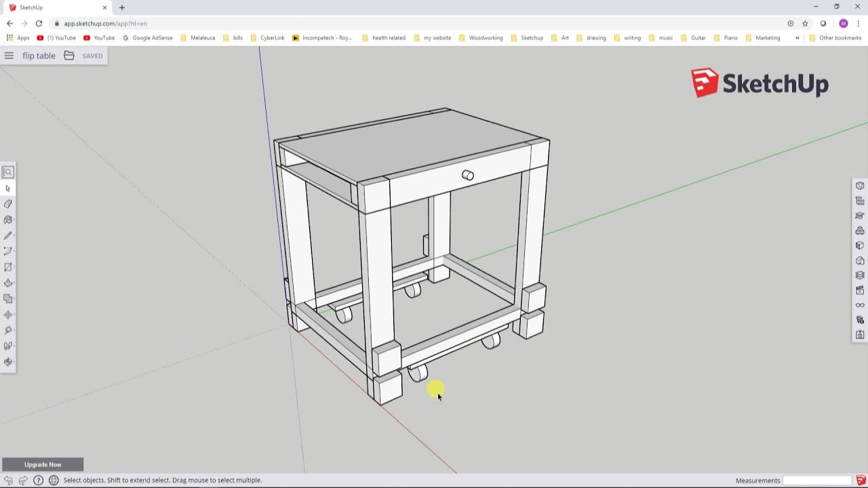This screenshot has height=488, width=868.
Task: Activate the Push/Pull tool
Action: (8, 283)
